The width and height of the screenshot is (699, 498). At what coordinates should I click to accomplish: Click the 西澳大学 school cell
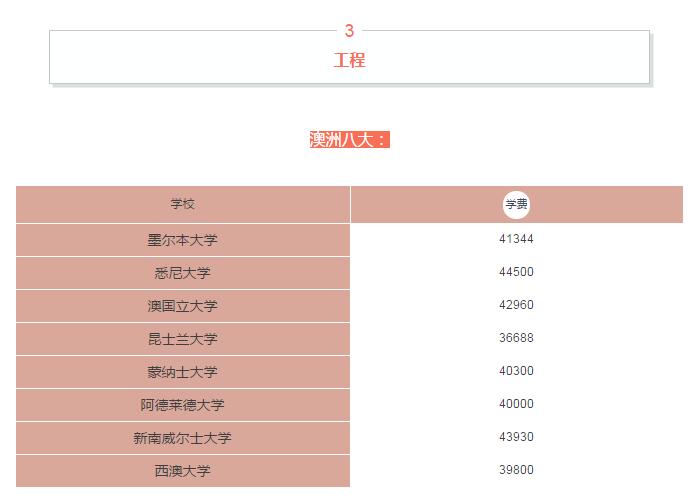click(182, 471)
